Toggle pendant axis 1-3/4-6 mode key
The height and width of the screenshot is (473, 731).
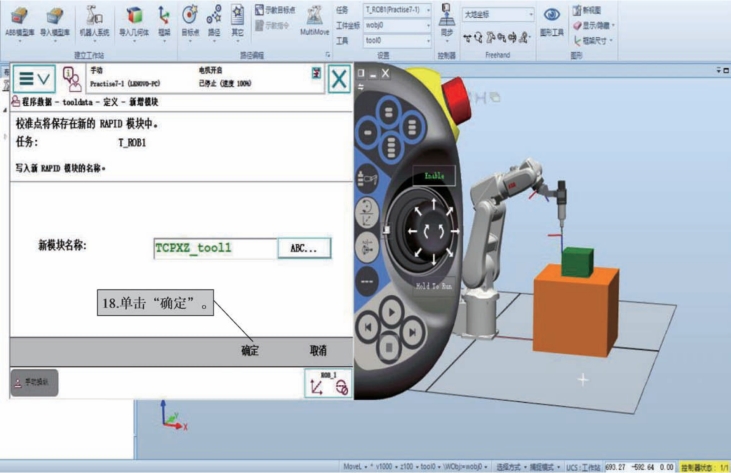click(x=367, y=247)
